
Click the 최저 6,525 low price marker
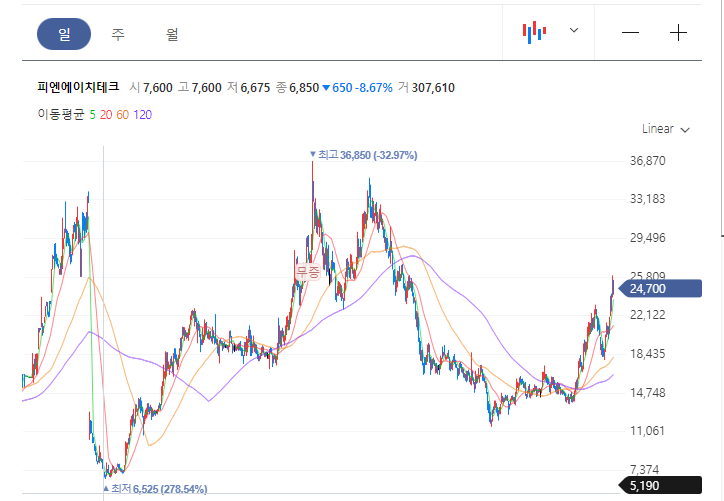tap(155, 489)
